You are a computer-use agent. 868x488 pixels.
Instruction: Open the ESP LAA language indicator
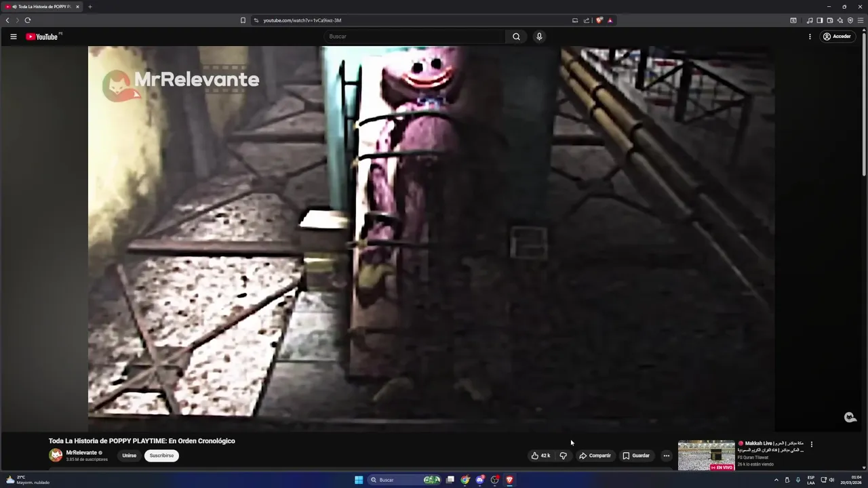(811, 480)
